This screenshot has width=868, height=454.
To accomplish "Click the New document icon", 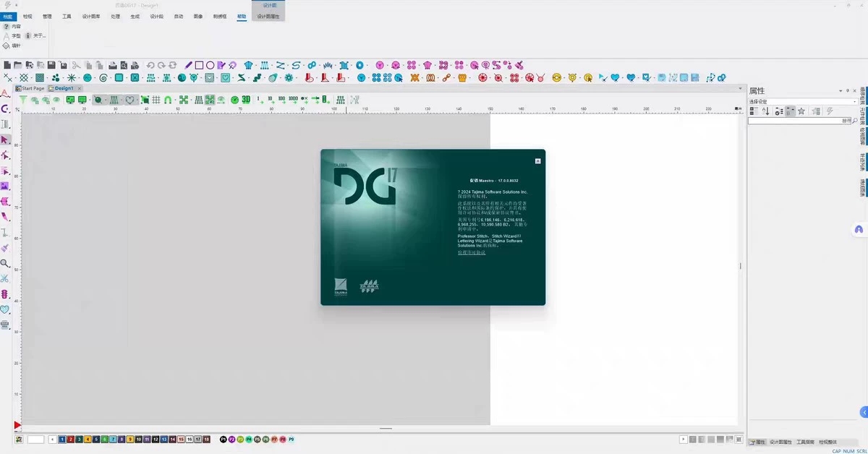I will [7, 65].
